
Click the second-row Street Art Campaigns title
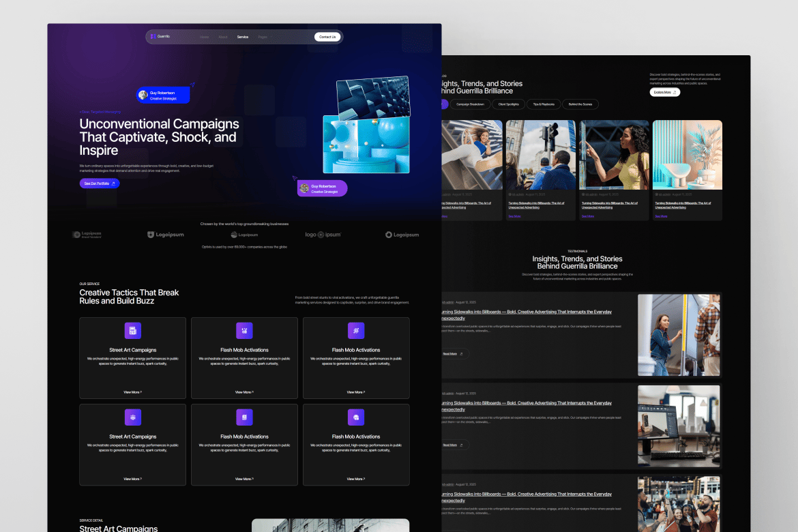(133, 437)
